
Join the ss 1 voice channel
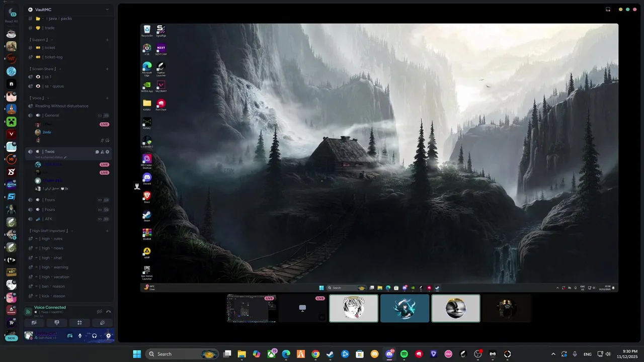tap(69, 77)
